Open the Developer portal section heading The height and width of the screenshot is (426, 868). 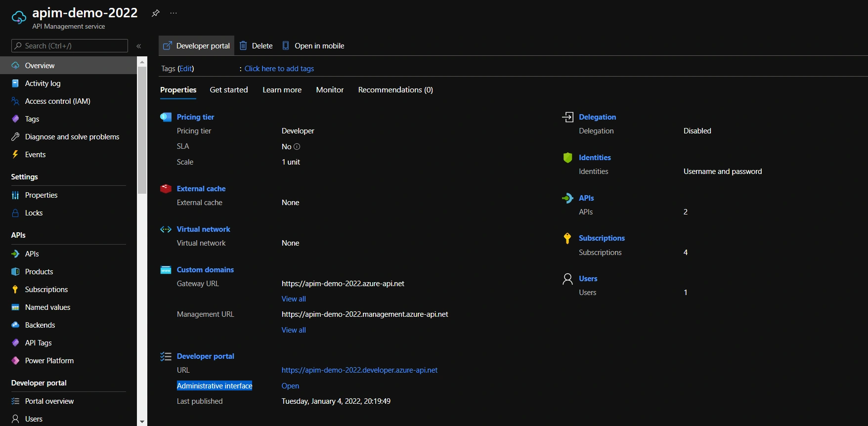tap(206, 356)
